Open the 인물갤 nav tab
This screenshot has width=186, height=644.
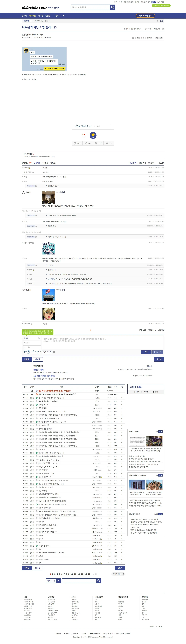point(48,16)
